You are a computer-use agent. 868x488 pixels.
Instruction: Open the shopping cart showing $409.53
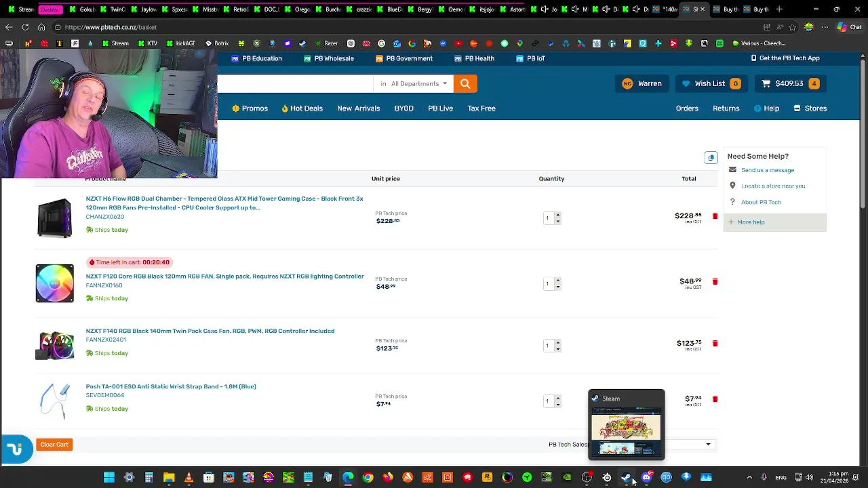[x=791, y=83]
